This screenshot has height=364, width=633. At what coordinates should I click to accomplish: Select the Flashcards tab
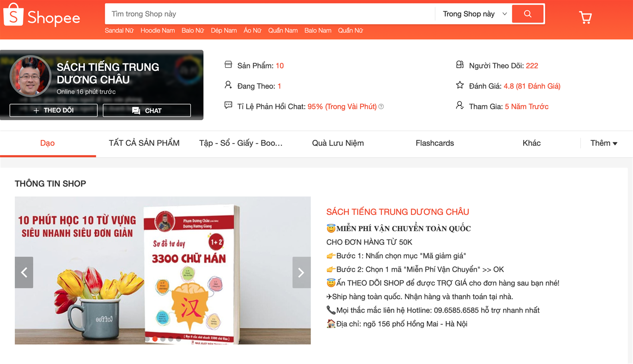(x=435, y=143)
